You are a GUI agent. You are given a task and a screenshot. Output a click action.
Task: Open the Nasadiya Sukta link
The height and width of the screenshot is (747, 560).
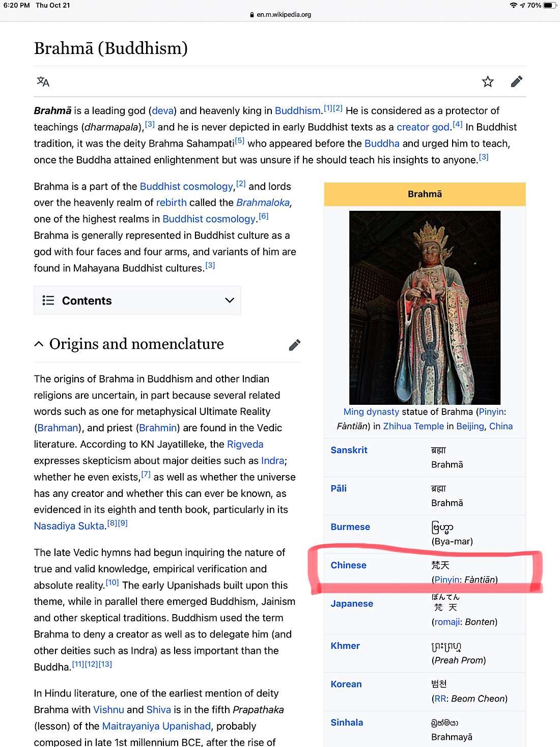[x=69, y=526]
